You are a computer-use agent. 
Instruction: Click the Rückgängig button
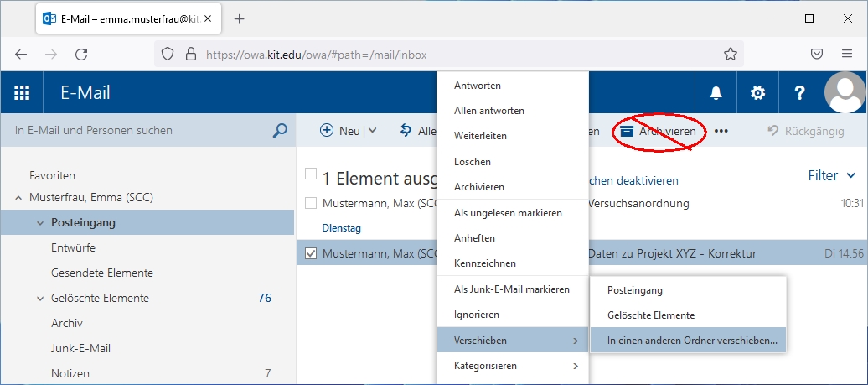(806, 132)
